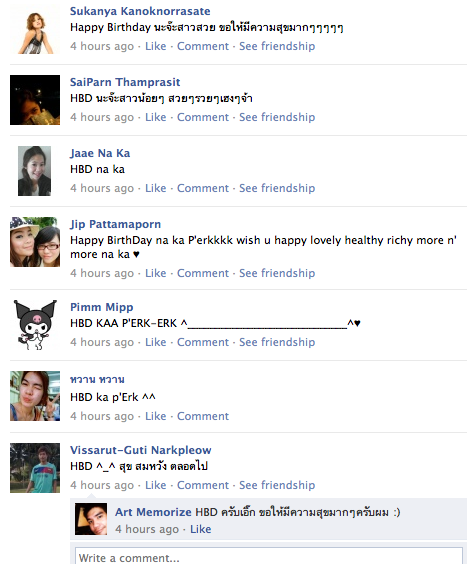Visit Sukanya Kanoknorrasate's profile name link
Image resolution: width=467 pixels, height=564 pixels.
coord(140,11)
